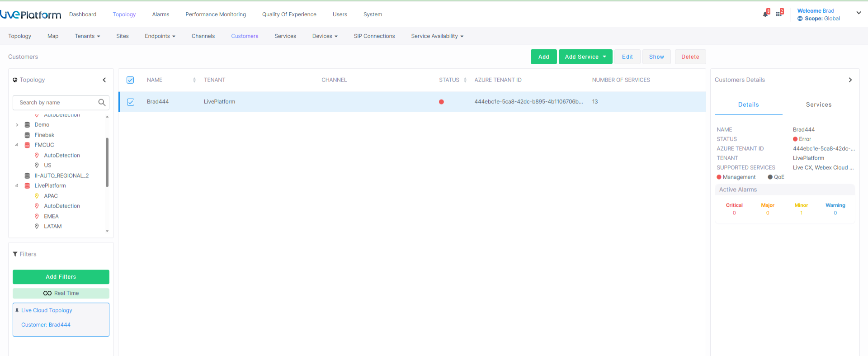Uncheck the Brad444 row checkbox

[x=131, y=102]
